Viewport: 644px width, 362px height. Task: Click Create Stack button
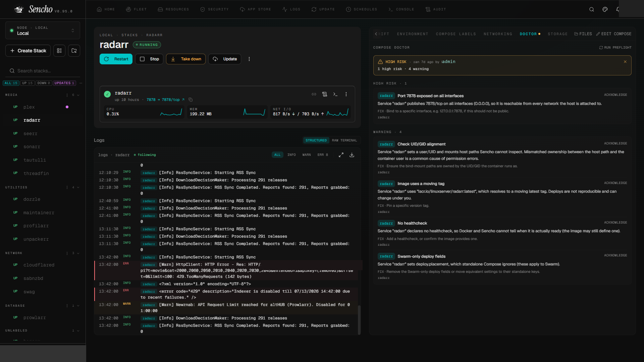[28, 51]
